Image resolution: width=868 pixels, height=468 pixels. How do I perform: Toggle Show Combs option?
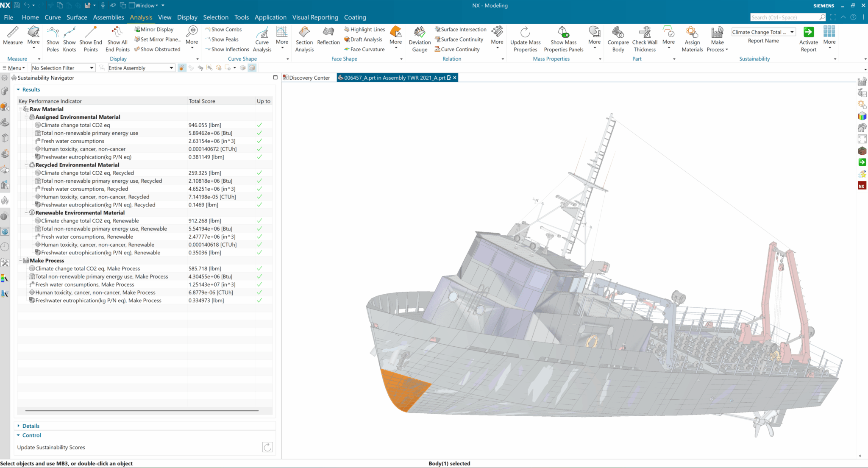point(223,29)
